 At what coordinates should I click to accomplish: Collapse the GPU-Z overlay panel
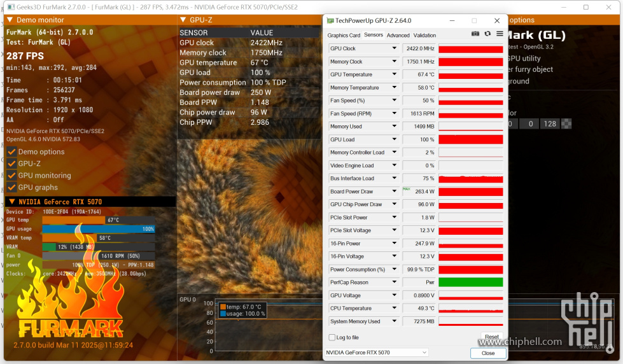183,20
